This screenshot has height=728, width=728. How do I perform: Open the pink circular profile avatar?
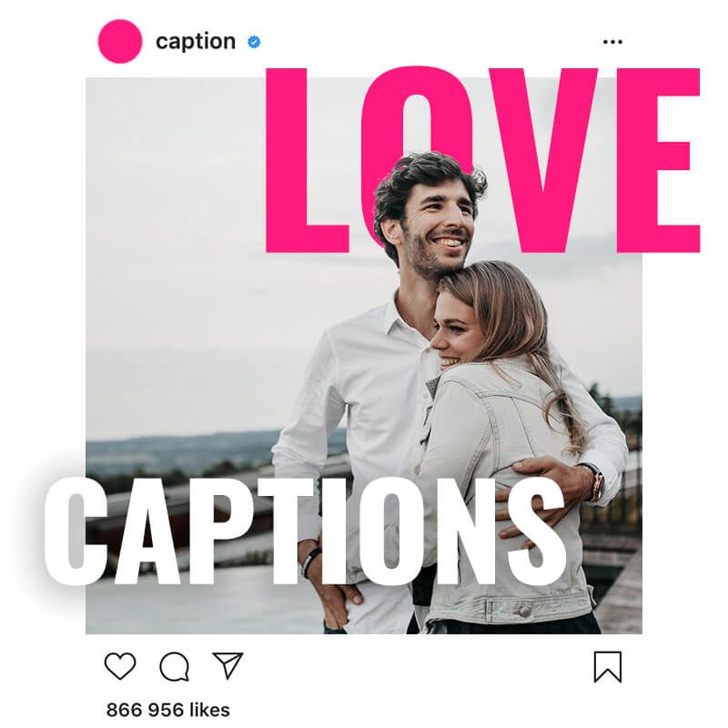[x=120, y=41]
